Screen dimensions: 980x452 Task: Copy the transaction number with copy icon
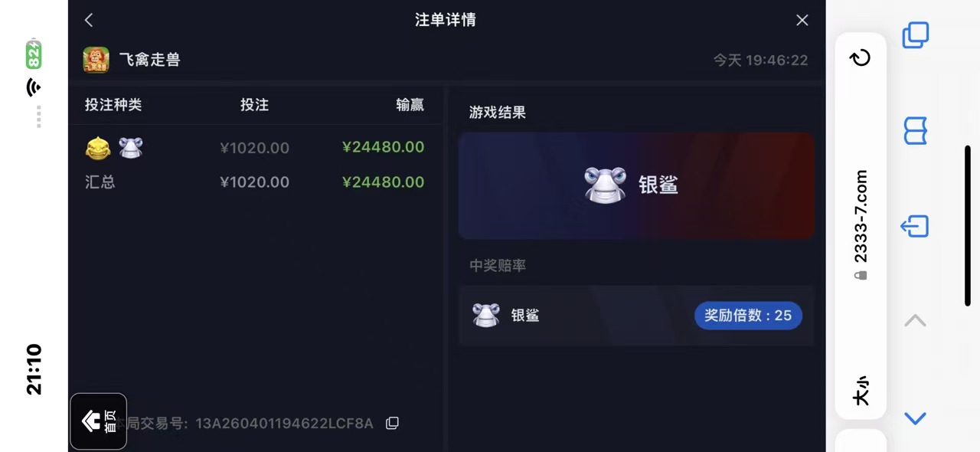point(392,423)
